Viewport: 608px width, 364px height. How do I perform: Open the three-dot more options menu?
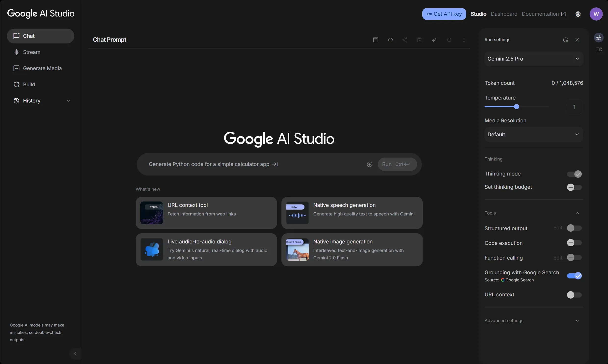point(464,40)
